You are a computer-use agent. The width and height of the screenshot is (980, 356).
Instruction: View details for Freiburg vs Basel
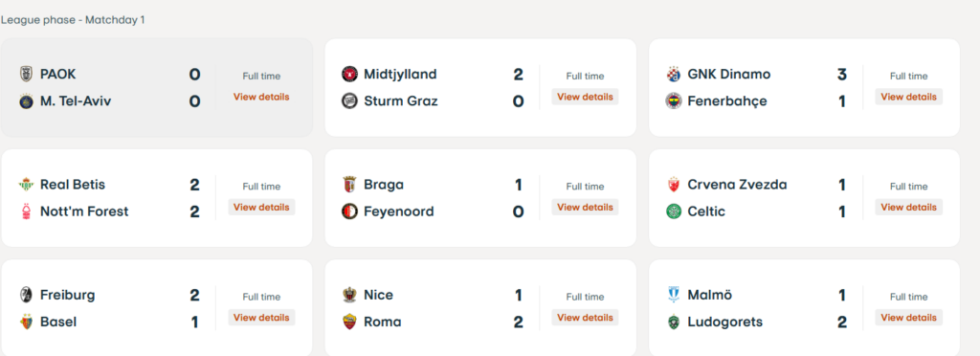(261, 318)
